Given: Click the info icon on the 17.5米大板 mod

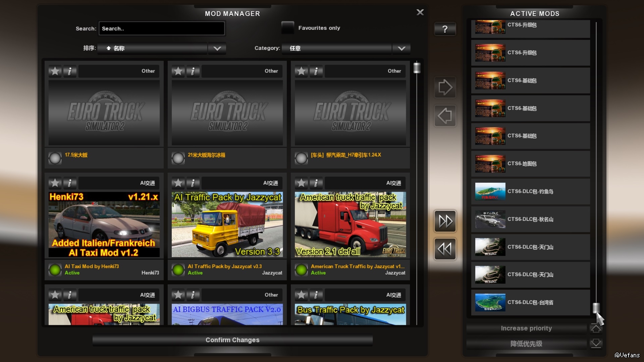Looking at the screenshot, I should coord(70,71).
